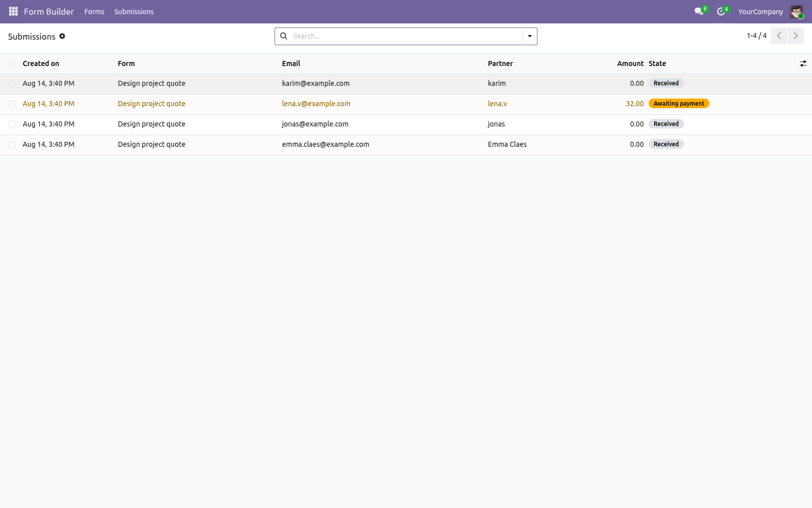Check the karim@example.com row checkbox

click(12, 84)
